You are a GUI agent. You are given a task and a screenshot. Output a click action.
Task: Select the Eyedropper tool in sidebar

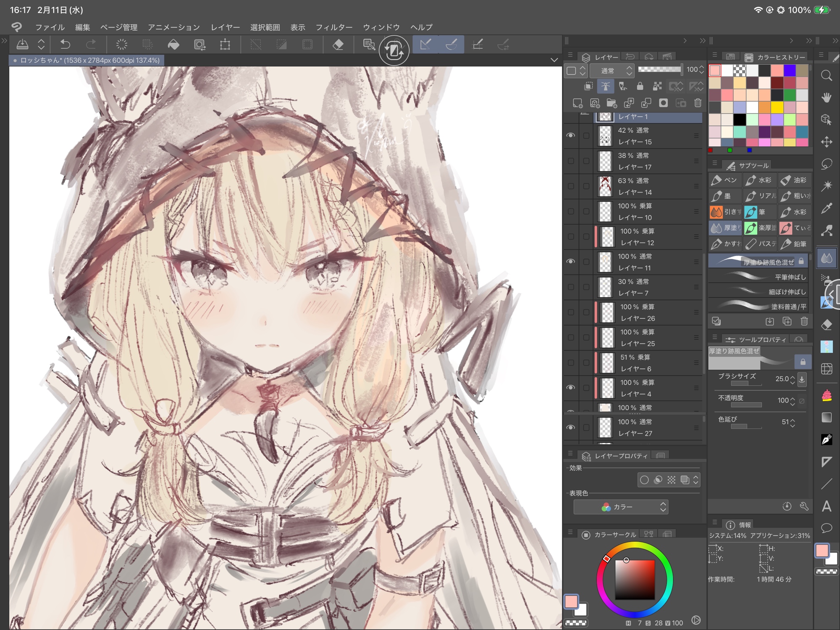[x=826, y=208]
